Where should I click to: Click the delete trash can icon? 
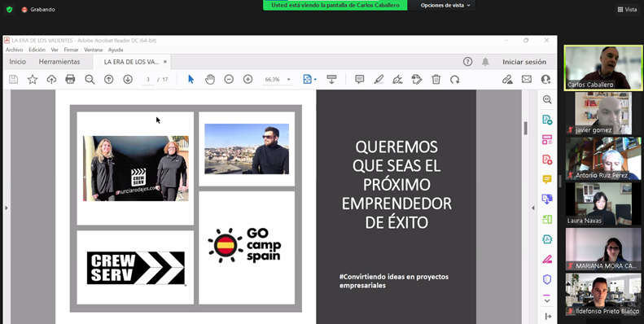[436, 79]
